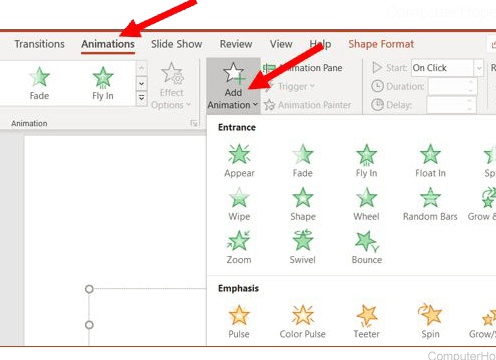Select the Shape entrance effect
496x360 pixels.
click(x=303, y=204)
